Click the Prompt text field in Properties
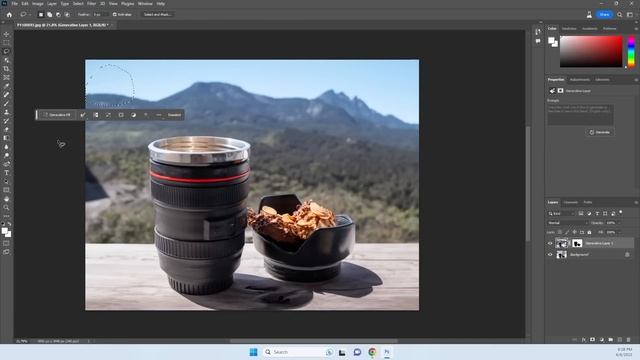 tap(580, 114)
